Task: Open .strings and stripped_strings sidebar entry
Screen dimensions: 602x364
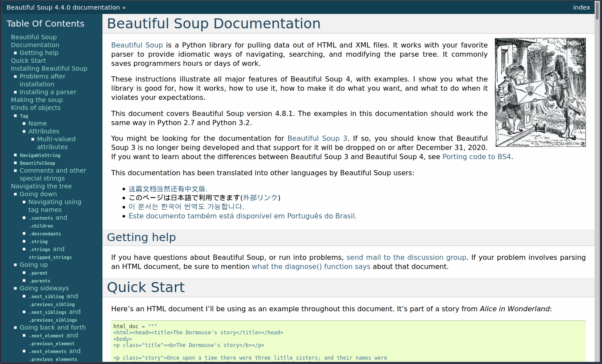Action: [50, 253]
